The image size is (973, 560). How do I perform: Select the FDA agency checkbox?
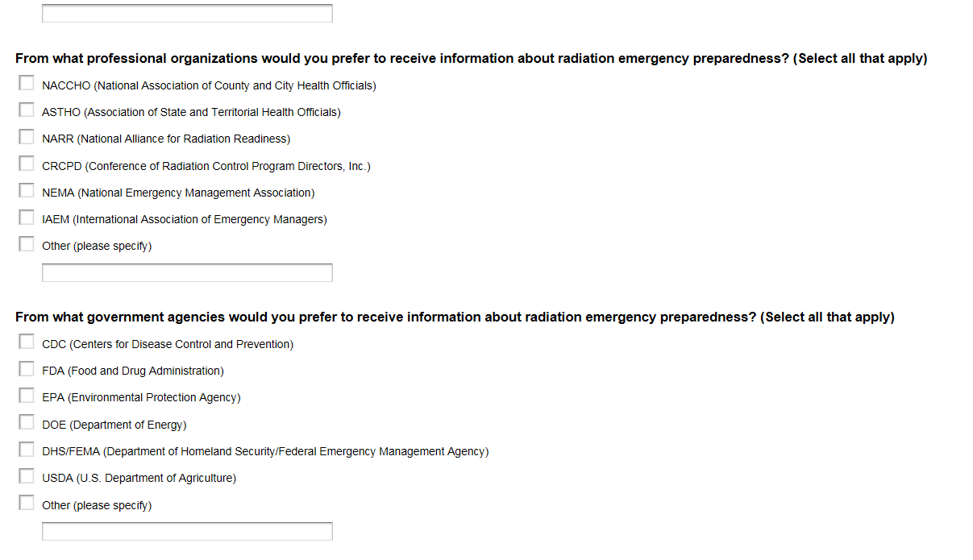(27, 369)
